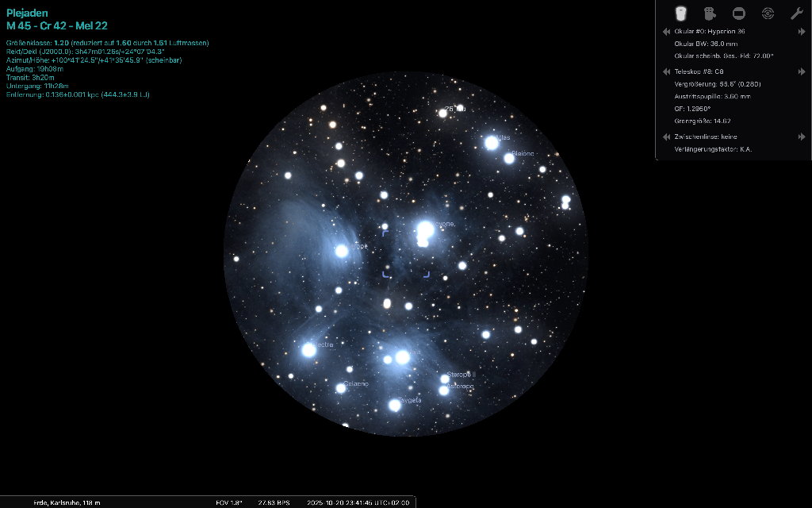Viewport: 812px width, 508px height.
Task: Click the Vergrößerung 55.6x value
Action: pos(717,84)
